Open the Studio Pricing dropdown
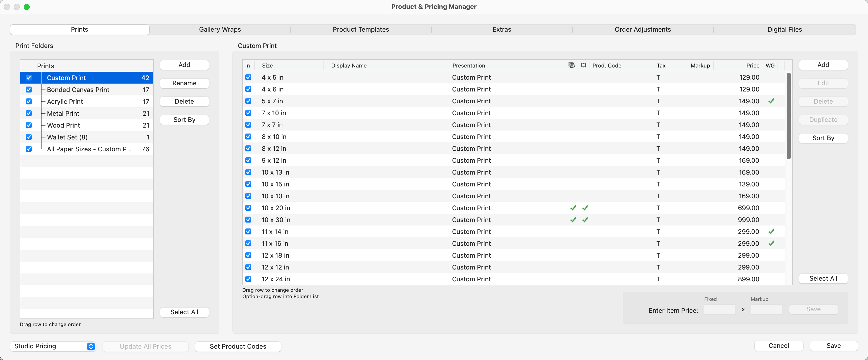Viewport: 868px width, 360px height. (x=53, y=346)
